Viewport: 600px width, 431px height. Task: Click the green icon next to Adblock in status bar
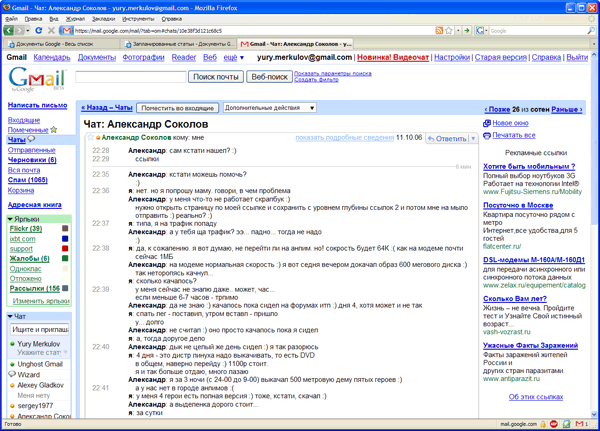pyautogui.click(x=567, y=424)
